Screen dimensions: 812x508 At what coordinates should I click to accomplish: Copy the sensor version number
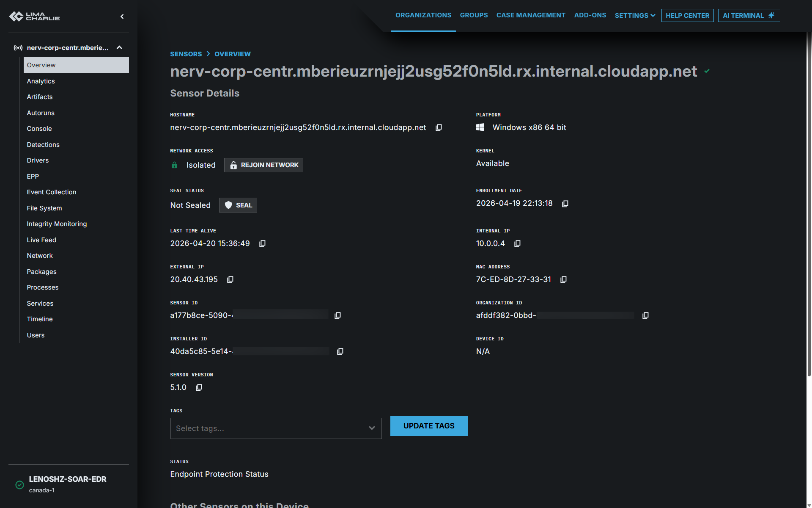point(199,387)
